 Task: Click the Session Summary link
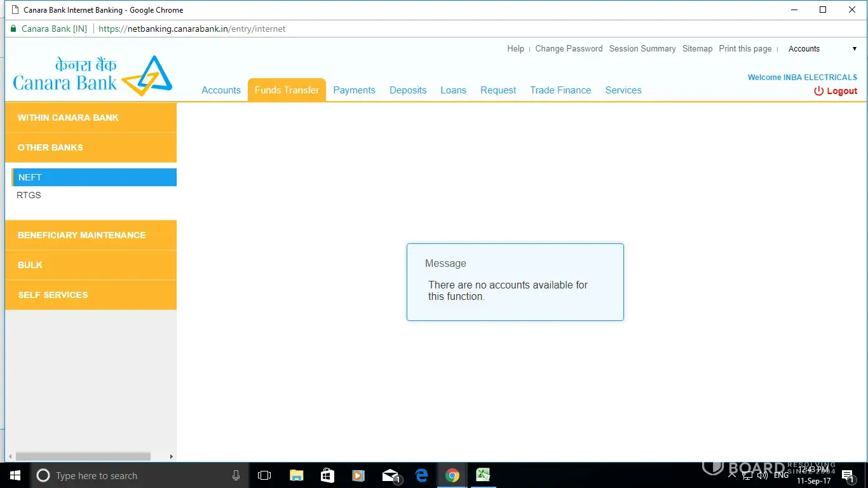642,49
